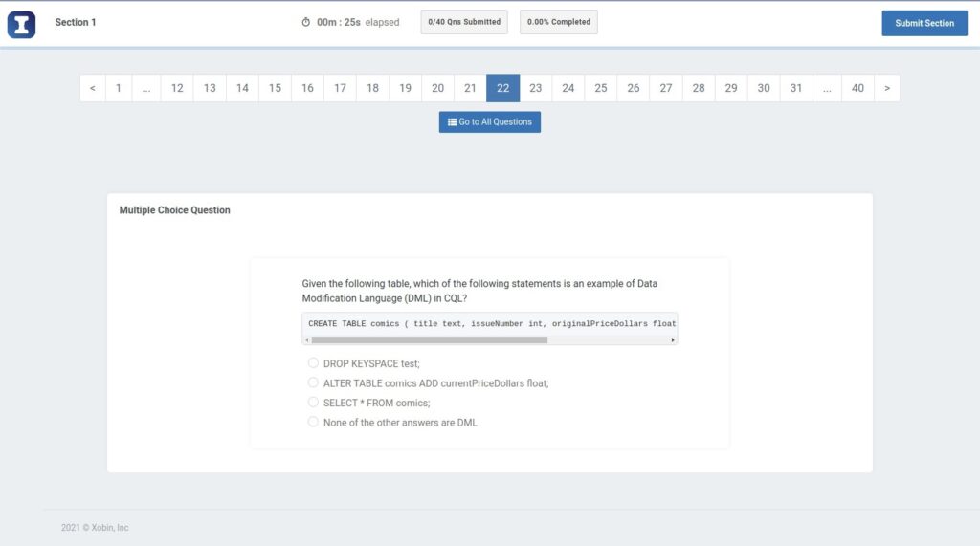Click the elapsed time 00m : 25s
980x546 pixels.
click(x=339, y=23)
